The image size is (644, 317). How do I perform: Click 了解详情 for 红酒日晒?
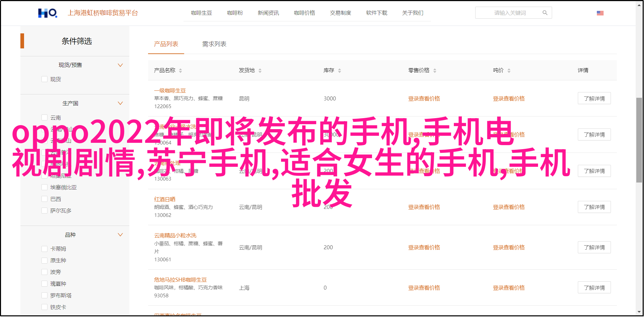point(594,207)
